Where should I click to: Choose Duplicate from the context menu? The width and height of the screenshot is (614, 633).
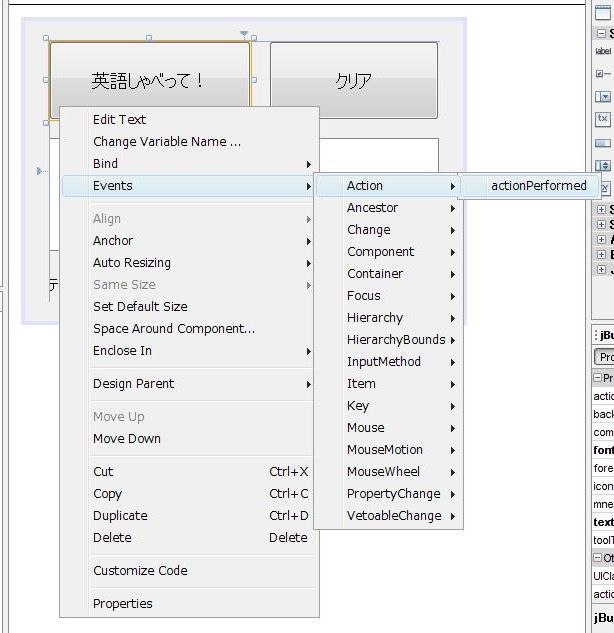coord(120,515)
